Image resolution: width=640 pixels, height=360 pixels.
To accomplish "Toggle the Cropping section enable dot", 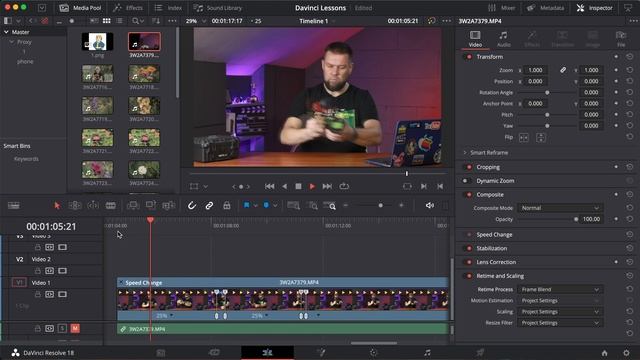I will pos(469,167).
